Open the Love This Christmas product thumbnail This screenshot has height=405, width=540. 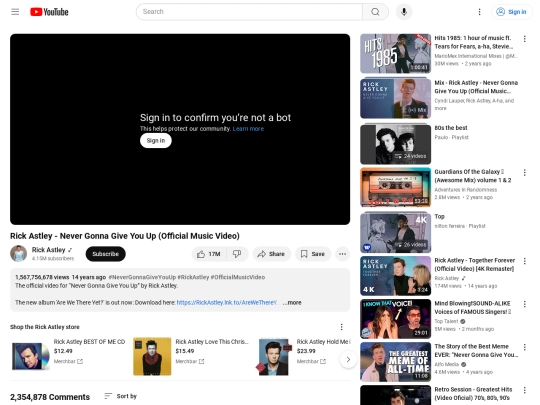[152, 356]
